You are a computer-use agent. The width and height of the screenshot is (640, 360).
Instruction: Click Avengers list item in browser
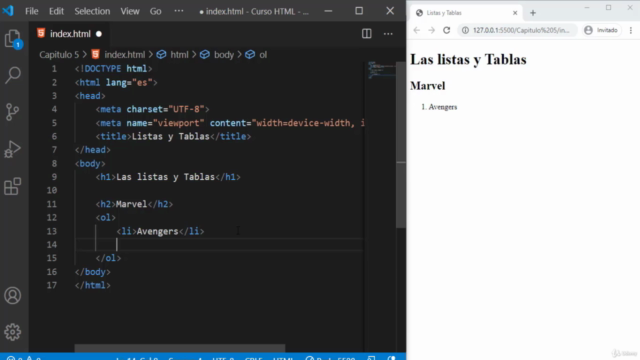tap(443, 107)
